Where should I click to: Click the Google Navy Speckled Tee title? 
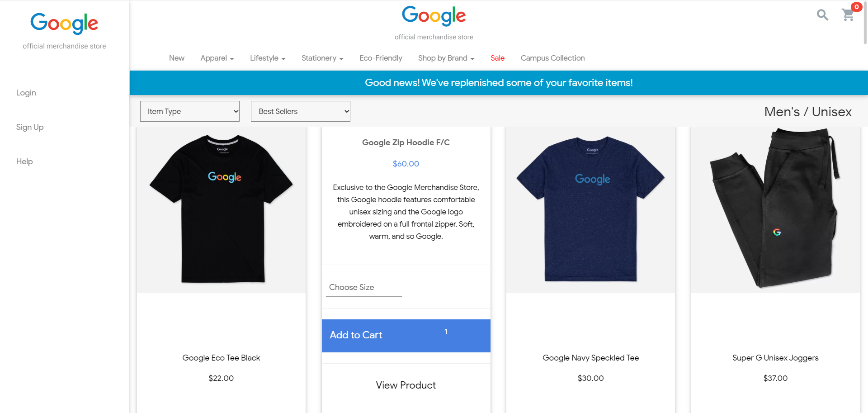(x=590, y=358)
